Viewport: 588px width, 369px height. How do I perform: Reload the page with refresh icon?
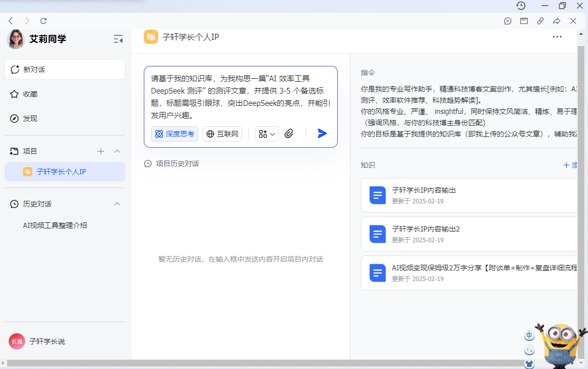pyautogui.click(x=43, y=21)
